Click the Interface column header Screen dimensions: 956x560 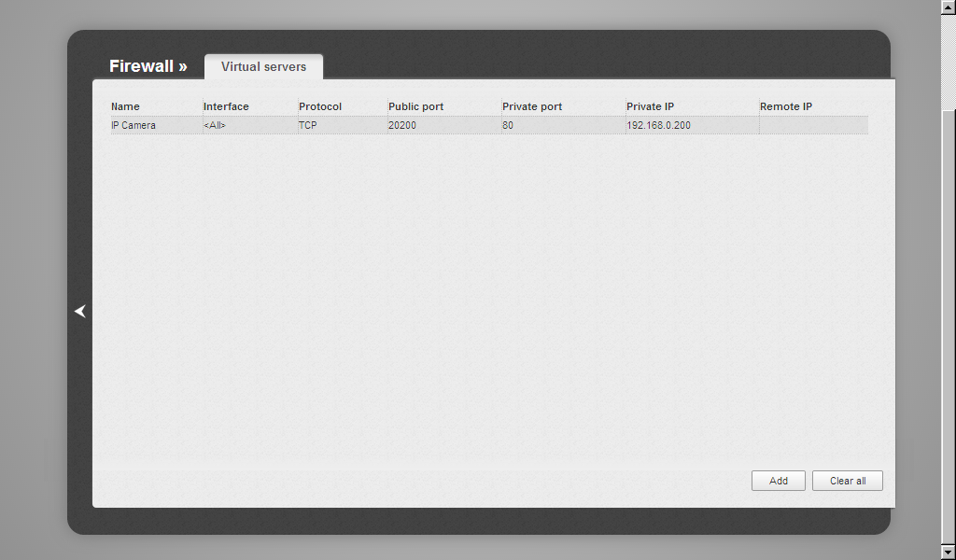(x=226, y=106)
